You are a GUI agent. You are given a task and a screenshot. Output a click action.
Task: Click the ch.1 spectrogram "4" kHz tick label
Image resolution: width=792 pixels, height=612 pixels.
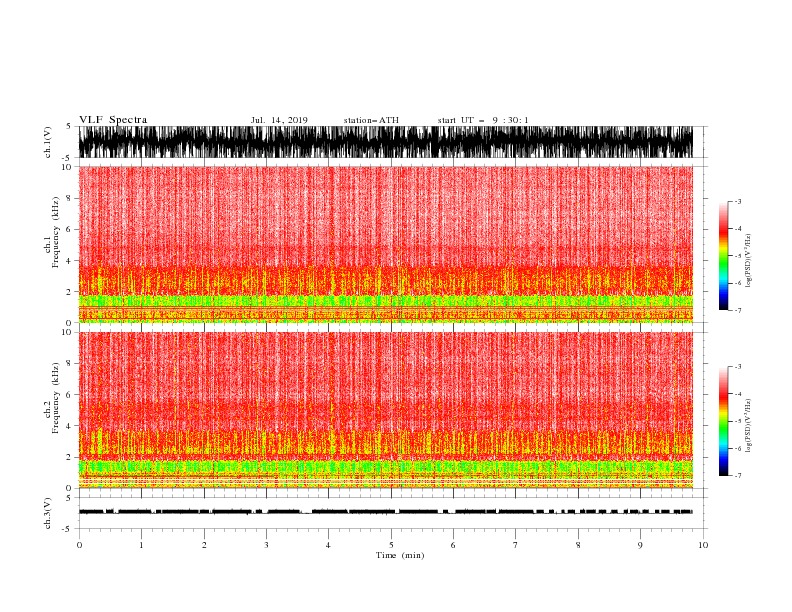pyautogui.click(x=69, y=261)
